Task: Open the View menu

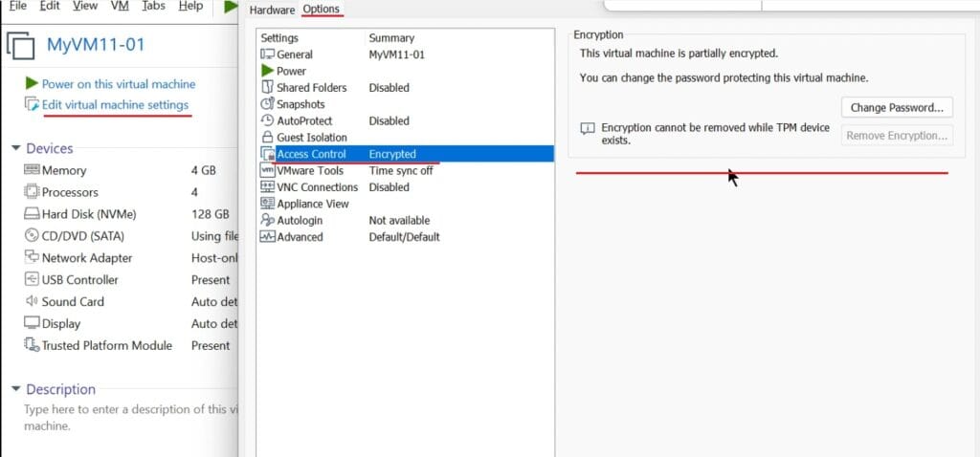Action: [85, 6]
